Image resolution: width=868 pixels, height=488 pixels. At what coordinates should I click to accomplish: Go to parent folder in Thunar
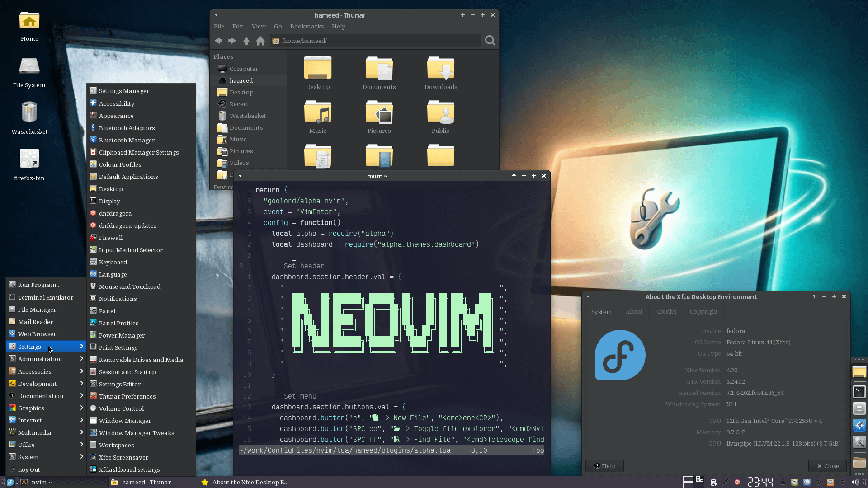tap(246, 41)
